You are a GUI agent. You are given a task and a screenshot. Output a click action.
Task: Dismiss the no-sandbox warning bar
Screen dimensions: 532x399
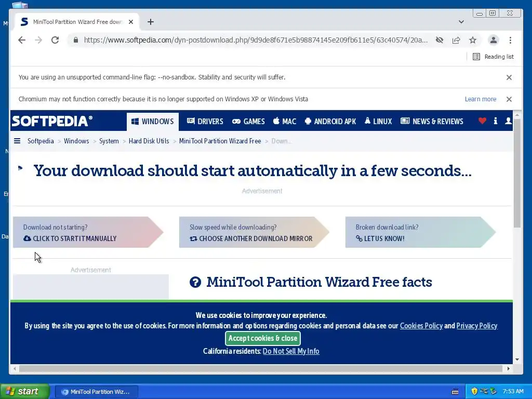click(509, 77)
